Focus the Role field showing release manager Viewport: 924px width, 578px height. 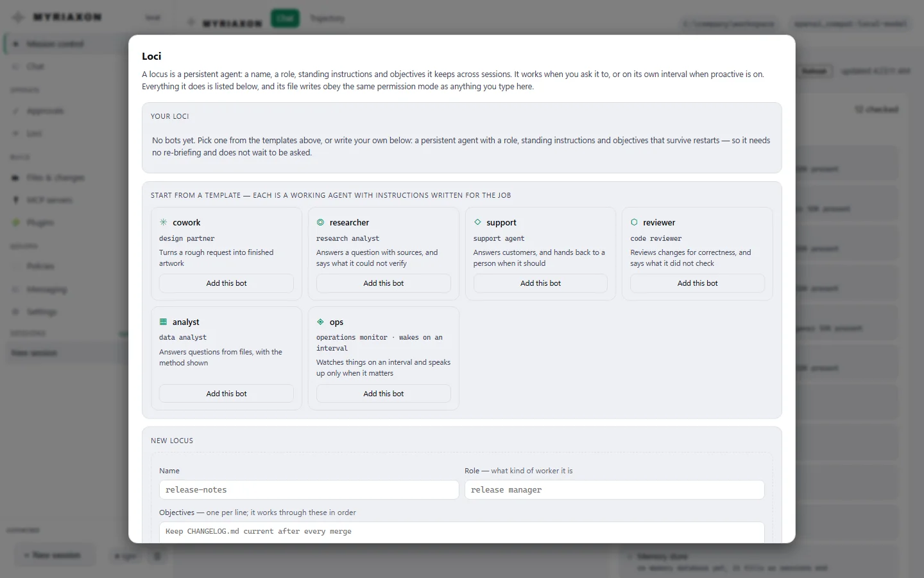pyautogui.click(x=614, y=490)
